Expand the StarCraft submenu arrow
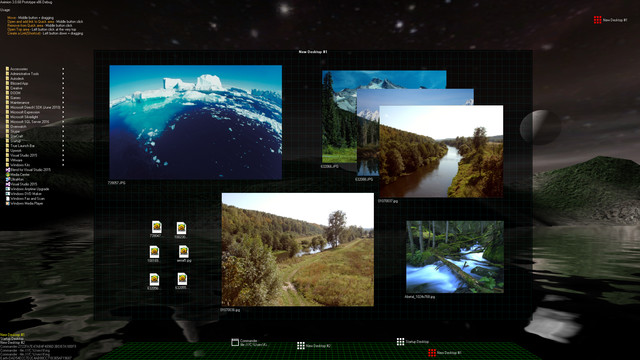640x360 pixels. pyautogui.click(x=63, y=136)
